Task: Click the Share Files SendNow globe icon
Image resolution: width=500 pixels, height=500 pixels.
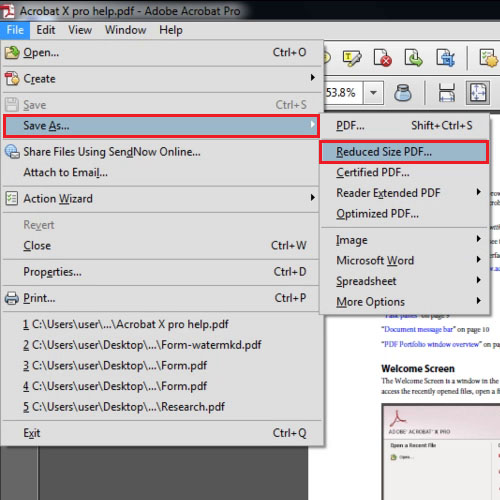Action: pyautogui.click(x=12, y=152)
